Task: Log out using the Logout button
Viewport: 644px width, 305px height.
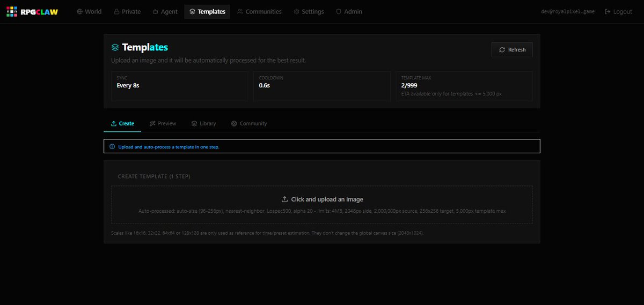Action: [618, 11]
